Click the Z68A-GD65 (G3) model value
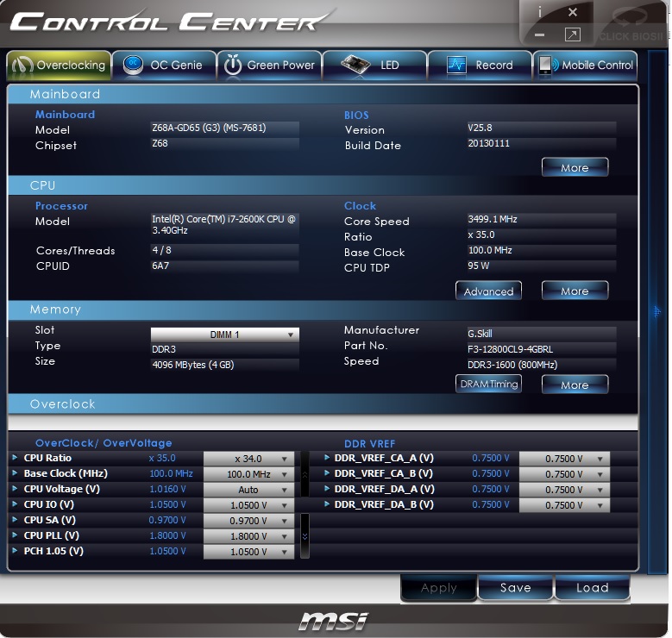The width and height of the screenshot is (672, 638). point(224,128)
